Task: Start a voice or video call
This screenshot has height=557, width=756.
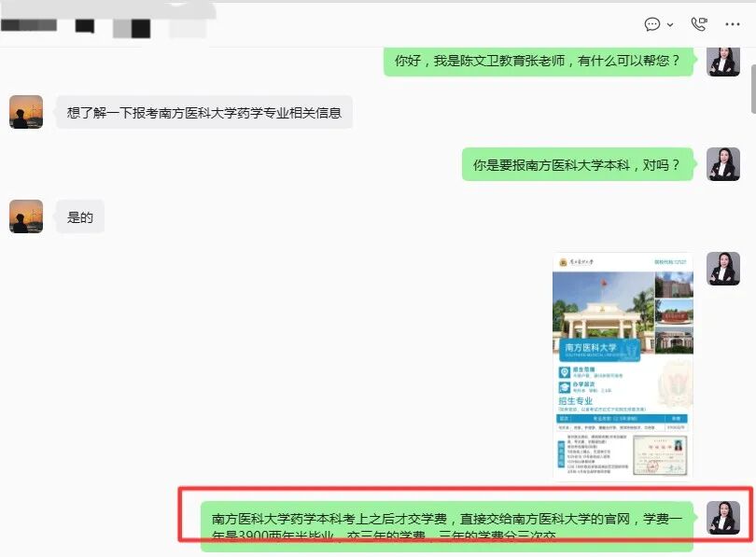Action: (x=699, y=24)
